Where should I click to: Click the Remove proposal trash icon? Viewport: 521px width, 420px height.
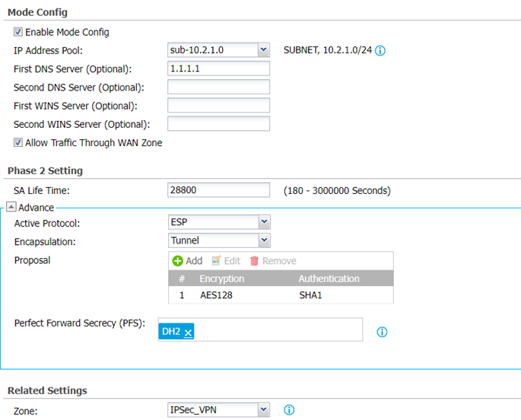pyautogui.click(x=255, y=261)
